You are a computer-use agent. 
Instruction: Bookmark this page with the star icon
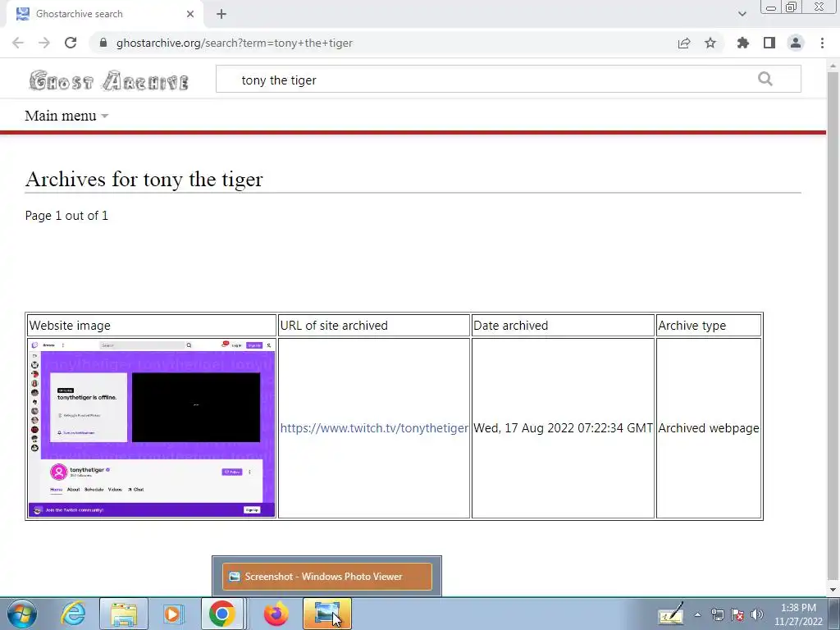[x=710, y=43]
